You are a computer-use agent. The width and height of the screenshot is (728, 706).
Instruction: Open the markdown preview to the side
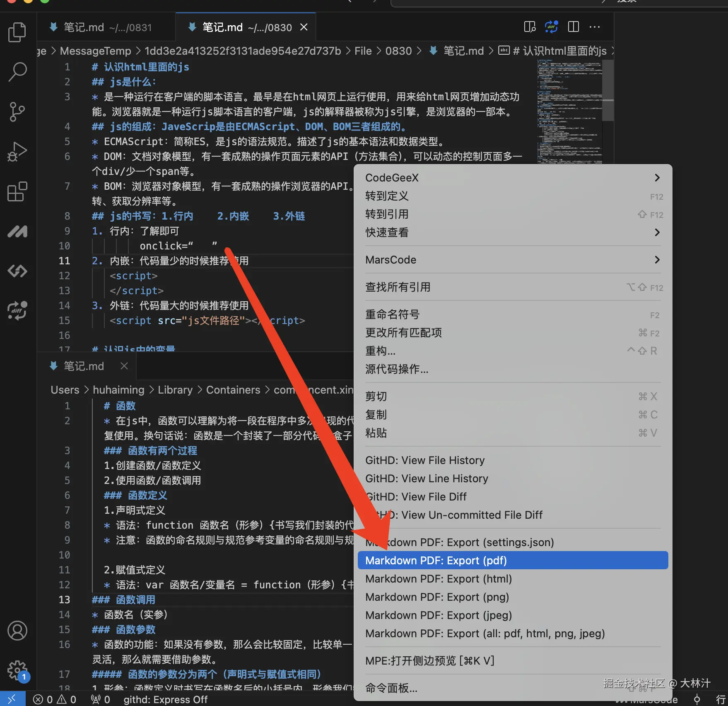(530, 27)
